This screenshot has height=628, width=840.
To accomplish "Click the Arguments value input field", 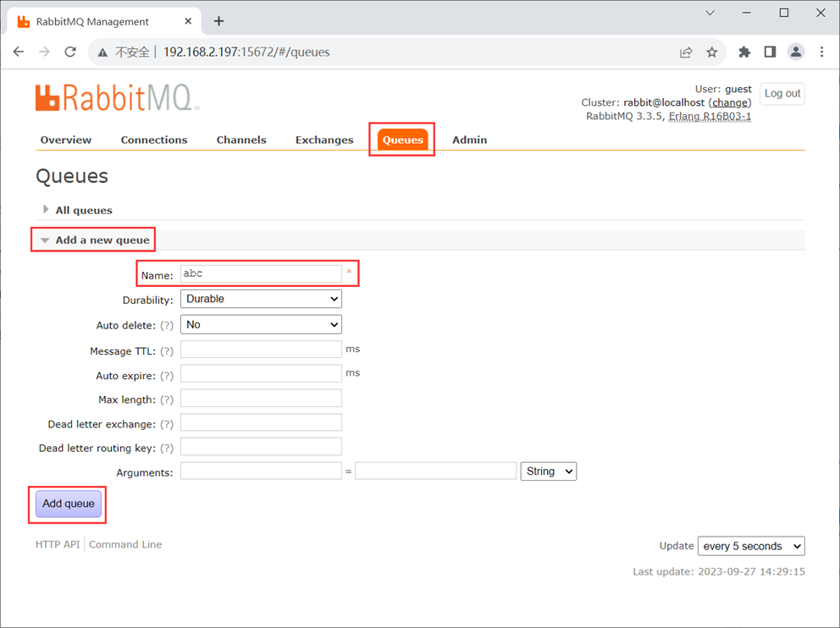I will point(435,471).
